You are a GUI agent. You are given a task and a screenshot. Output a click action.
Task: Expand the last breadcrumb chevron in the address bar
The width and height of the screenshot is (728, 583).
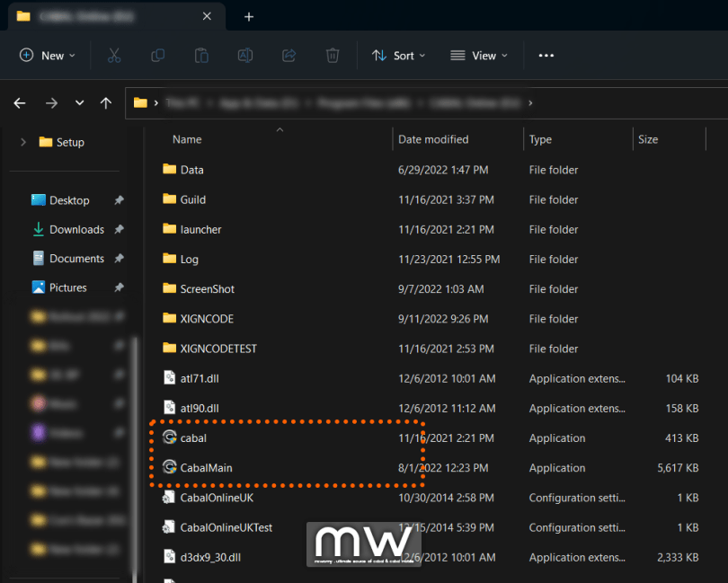(x=528, y=103)
